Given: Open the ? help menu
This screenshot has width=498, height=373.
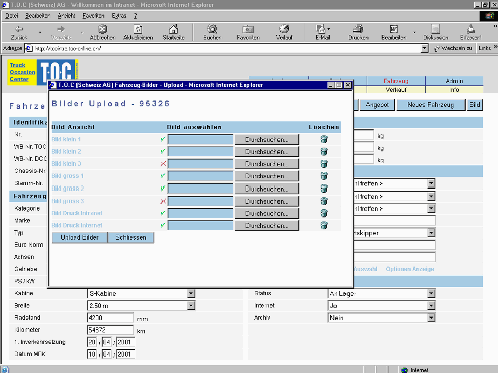Looking at the screenshot, I should (x=136, y=16).
